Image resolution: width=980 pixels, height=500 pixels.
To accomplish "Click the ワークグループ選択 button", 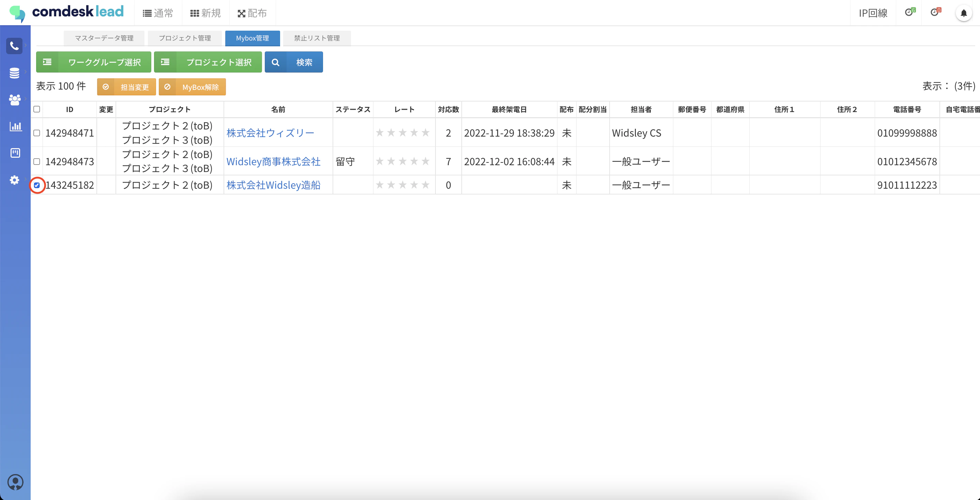I will pos(94,62).
